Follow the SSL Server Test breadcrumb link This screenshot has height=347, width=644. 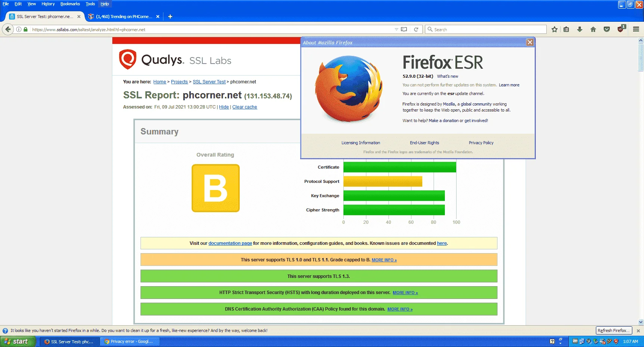(x=209, y=82)
